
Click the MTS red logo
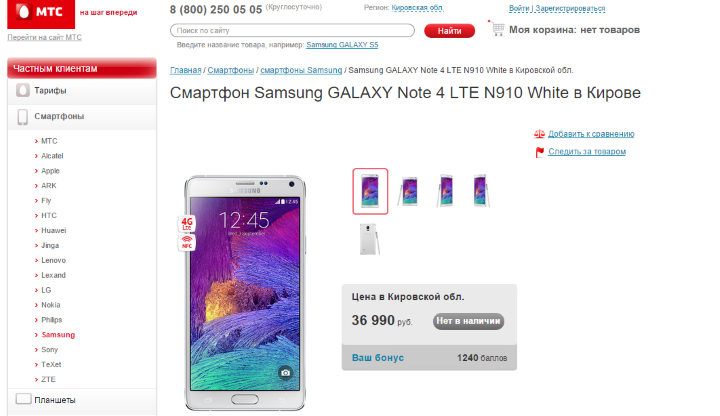tap(41, 13)
